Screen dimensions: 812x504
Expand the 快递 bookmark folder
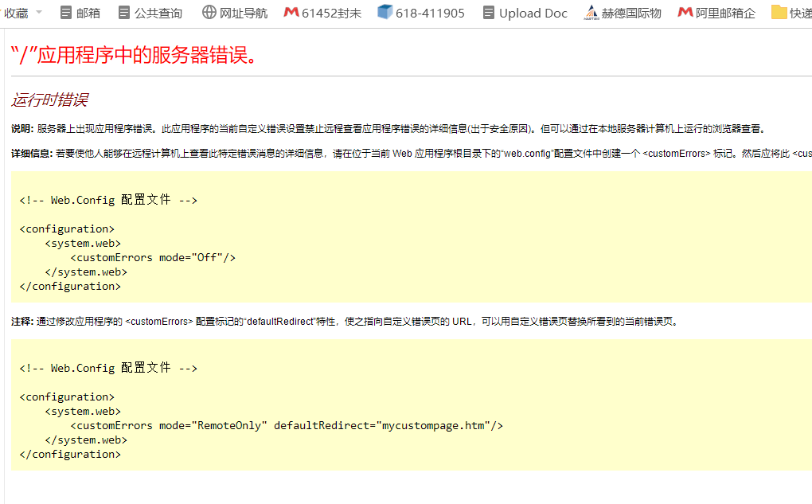click(791, 13)
